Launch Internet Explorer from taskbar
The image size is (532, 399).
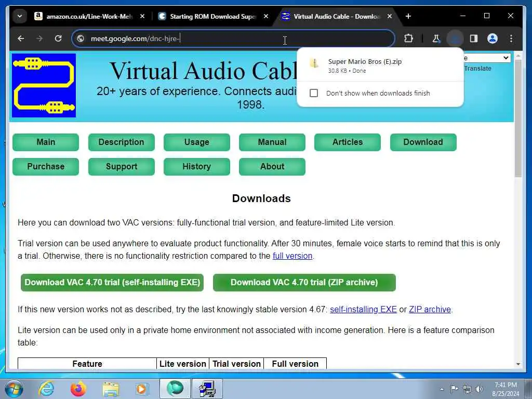click(x=46, y=389)
